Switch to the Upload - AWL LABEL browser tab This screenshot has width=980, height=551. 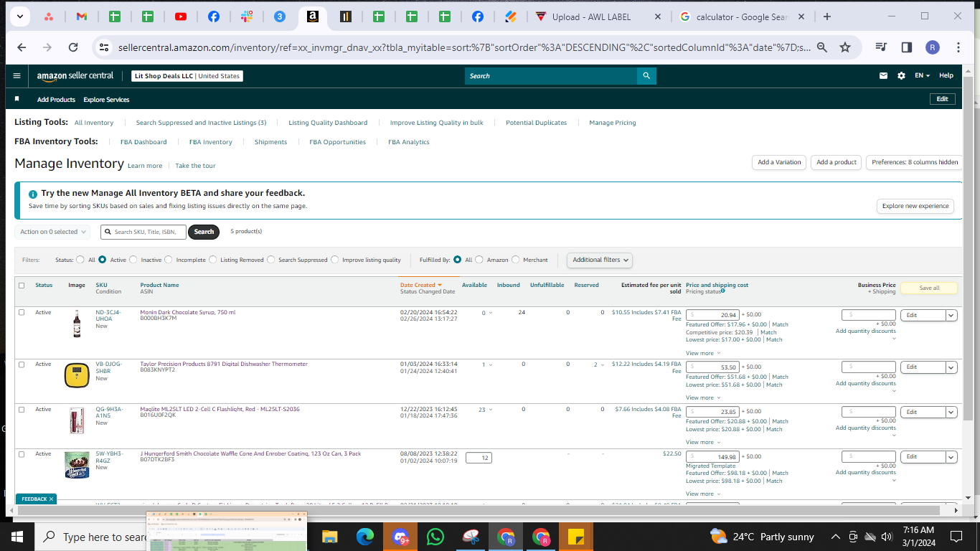tap(598, 17)
